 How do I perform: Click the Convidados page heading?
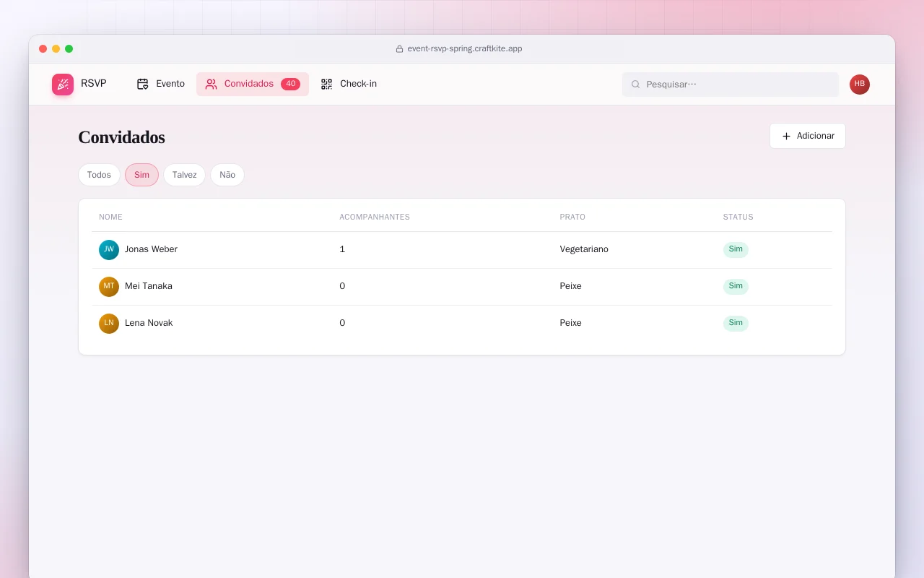pyautogui.click(x=121, y=137)
